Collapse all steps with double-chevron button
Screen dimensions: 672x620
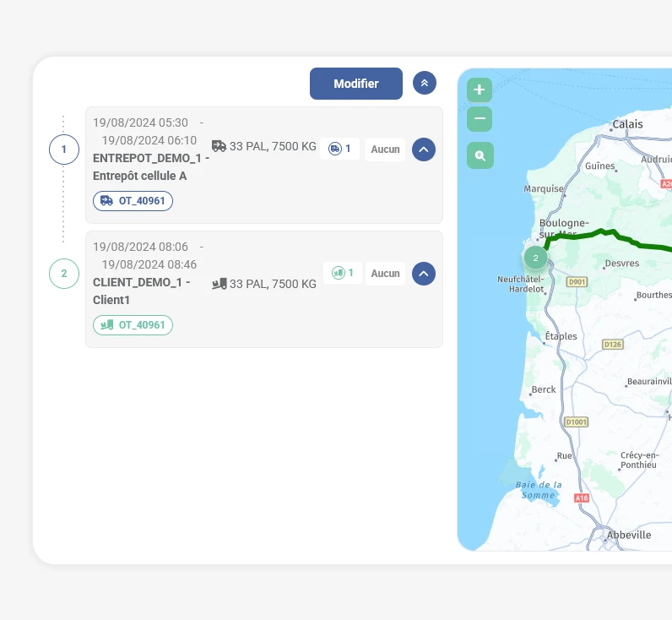pyautogui.click(x=425, y=83)
